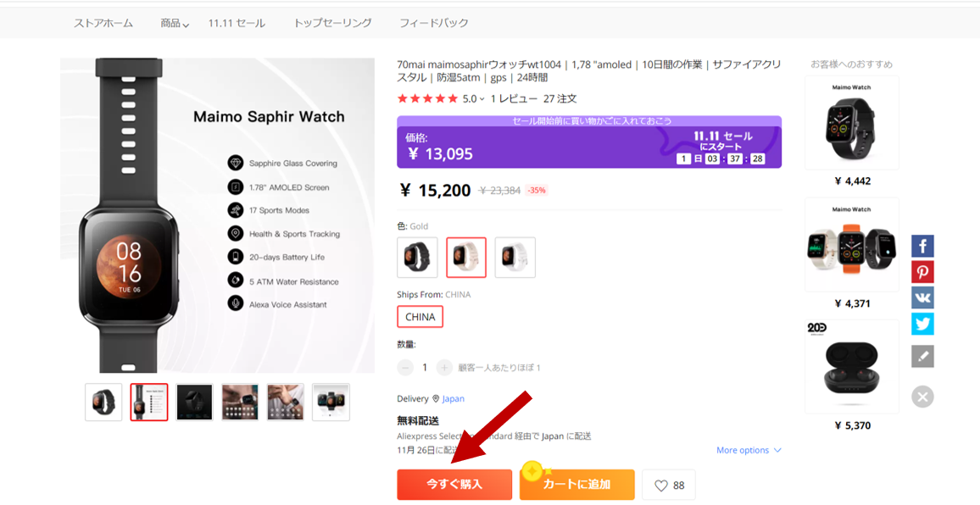
Task: Open the 1 レビュー reviews link
Action: point(514,99)
